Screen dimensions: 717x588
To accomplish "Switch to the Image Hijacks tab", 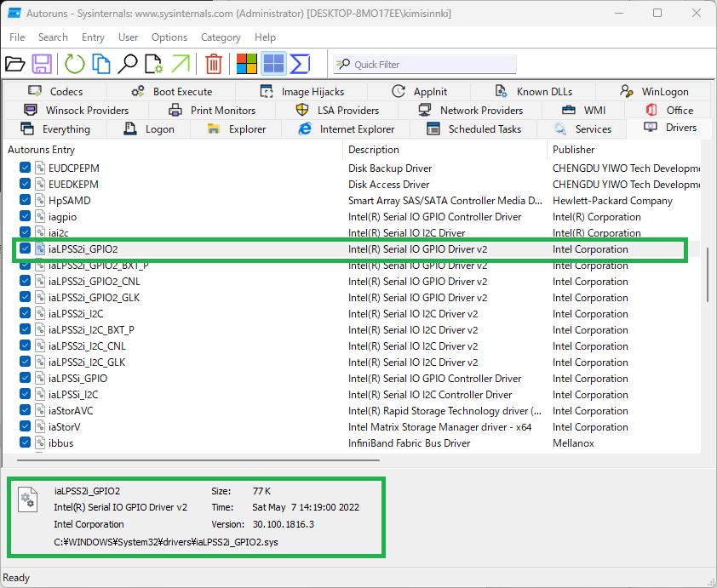I will point(301,91).
